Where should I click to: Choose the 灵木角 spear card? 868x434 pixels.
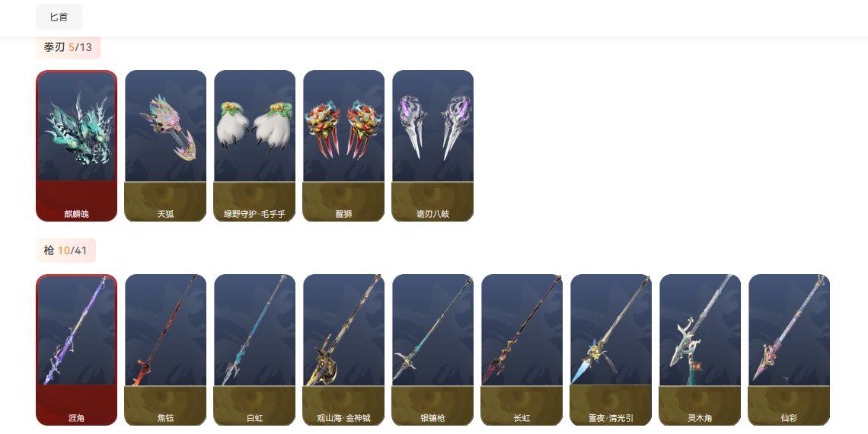tap(700, 349)
